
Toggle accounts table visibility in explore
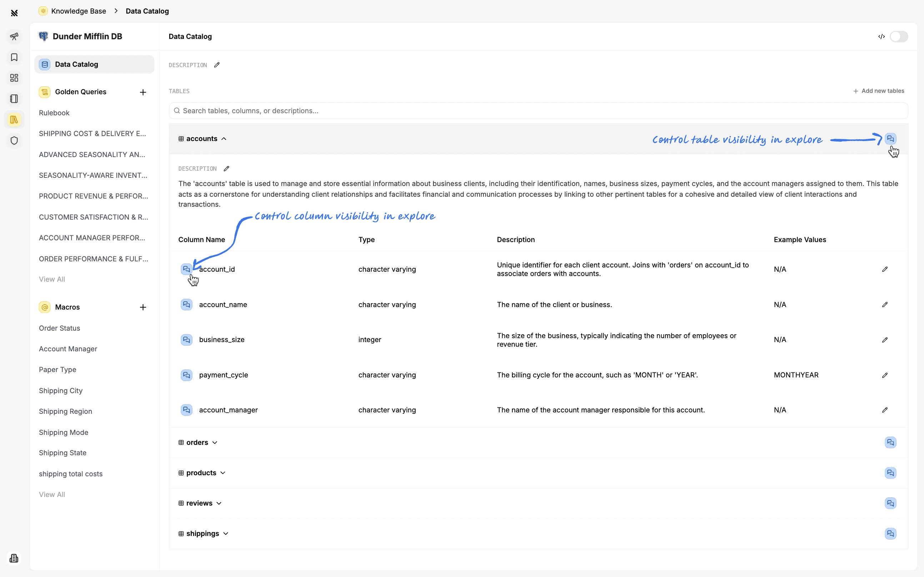coord(890,139)
